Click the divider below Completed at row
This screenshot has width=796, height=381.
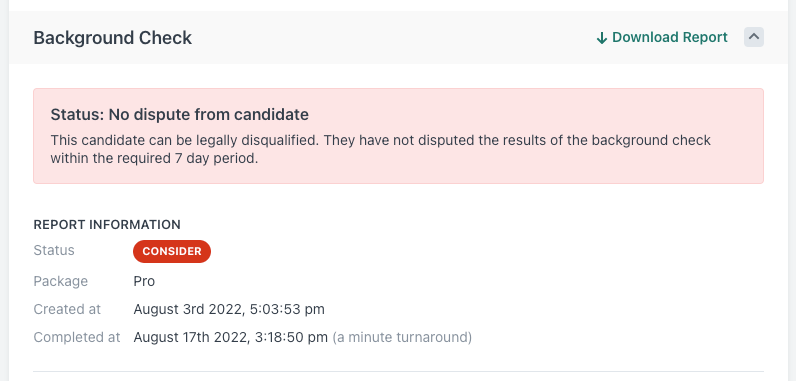click(x=399, y=371)
